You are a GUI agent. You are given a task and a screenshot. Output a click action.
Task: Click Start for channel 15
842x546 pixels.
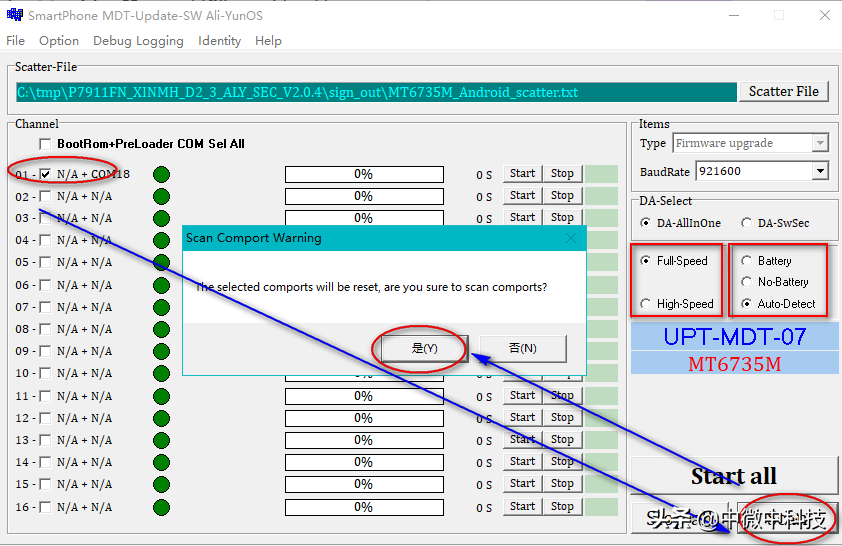[522, 483]
